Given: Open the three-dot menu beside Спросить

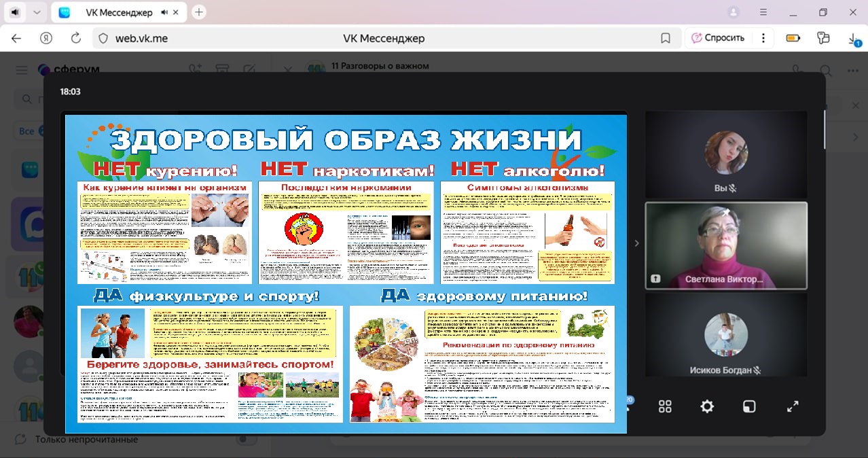Looking at the screenshot, I should click(x=763, y=39).
